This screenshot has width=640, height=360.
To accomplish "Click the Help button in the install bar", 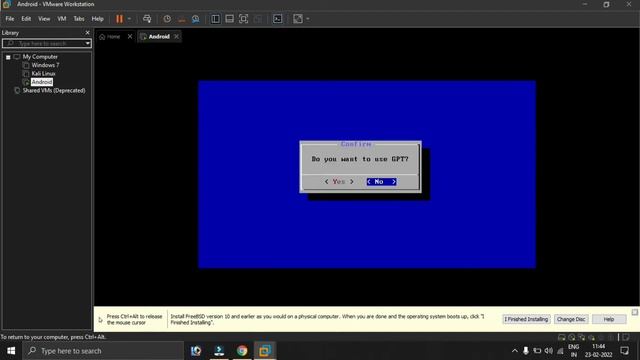I will (x=609, y=319).
